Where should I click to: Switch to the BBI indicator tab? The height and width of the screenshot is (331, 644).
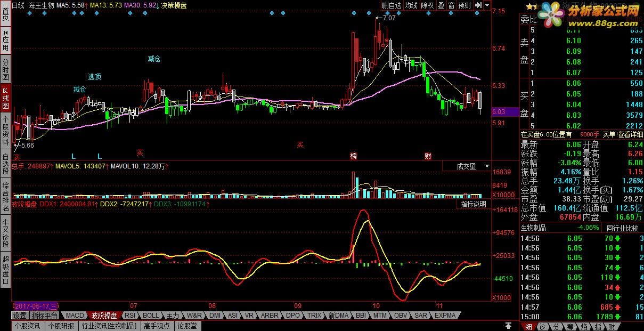[x=361, y=316]
